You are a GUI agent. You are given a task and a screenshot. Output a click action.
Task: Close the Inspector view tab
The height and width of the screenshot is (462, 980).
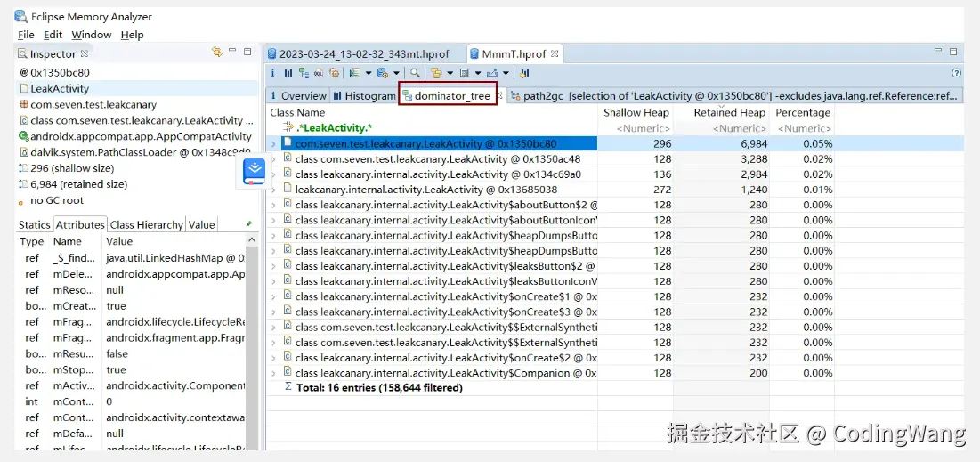85,54
